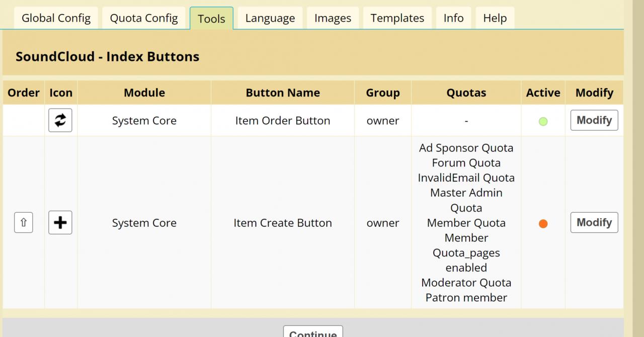Image resolution: width=644 pixels, height=337 pixels.
Task: Click the 'InvalidEmail Quota' entry
Action: pos(466,178)
